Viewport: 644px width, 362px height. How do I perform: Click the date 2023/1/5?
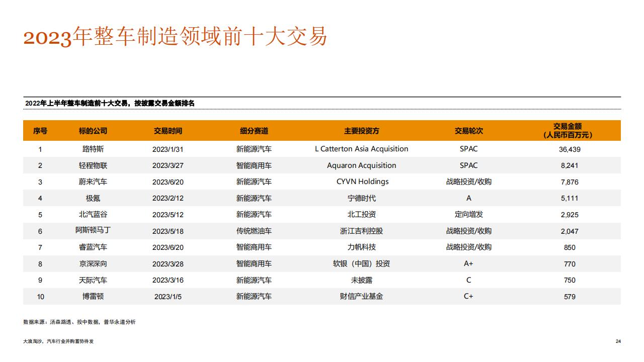(168, 297)
